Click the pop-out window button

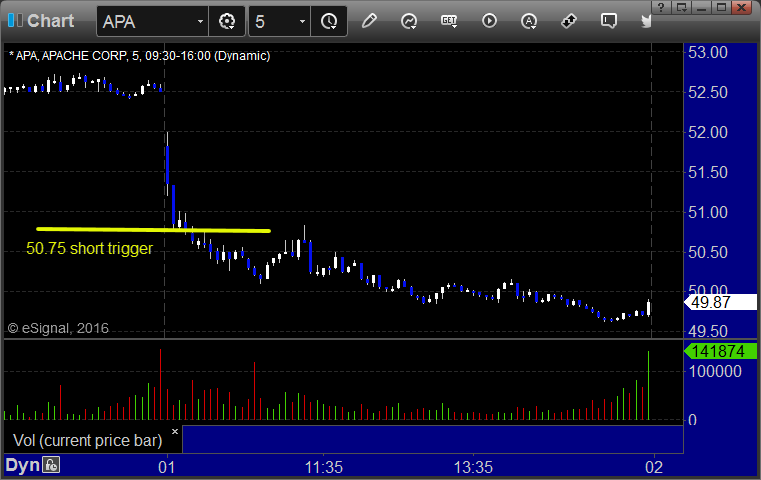(x=681, y=7)
